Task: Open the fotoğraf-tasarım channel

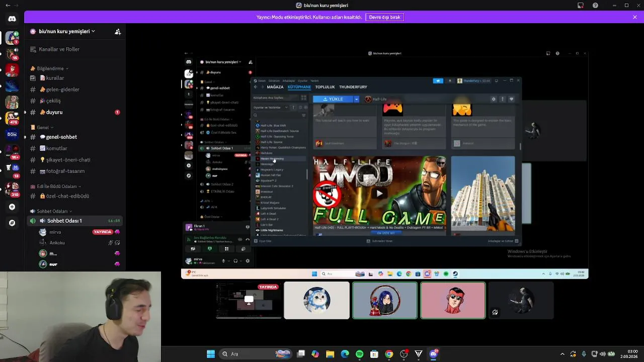Action: point(74,171)
